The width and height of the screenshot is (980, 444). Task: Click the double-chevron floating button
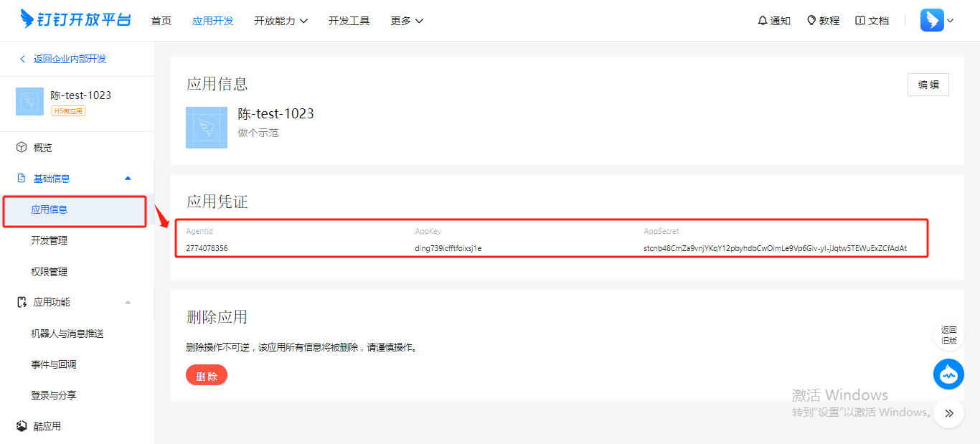(948, 412)
